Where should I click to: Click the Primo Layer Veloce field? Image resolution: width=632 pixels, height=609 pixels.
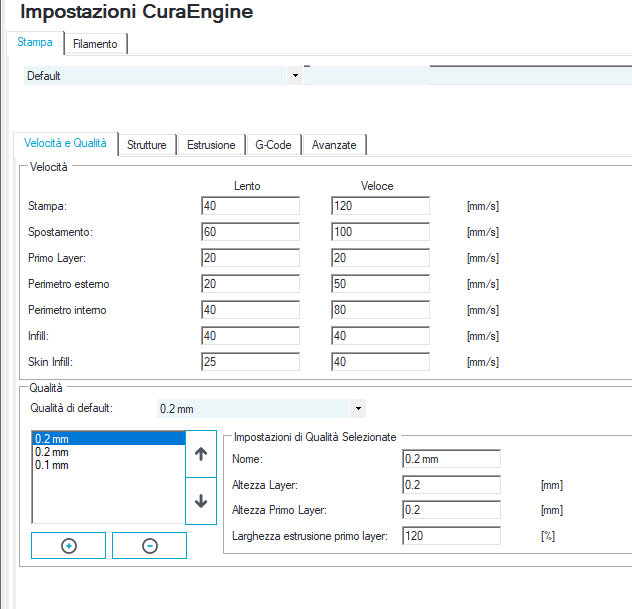pos(380,258)
